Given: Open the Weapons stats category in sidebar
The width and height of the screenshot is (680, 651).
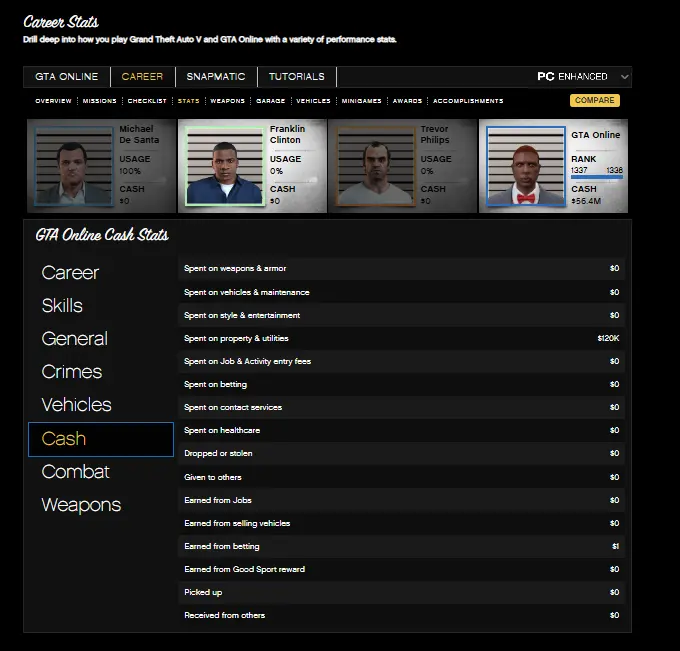Looking at the screenshot, I should (x=82, y=505).
